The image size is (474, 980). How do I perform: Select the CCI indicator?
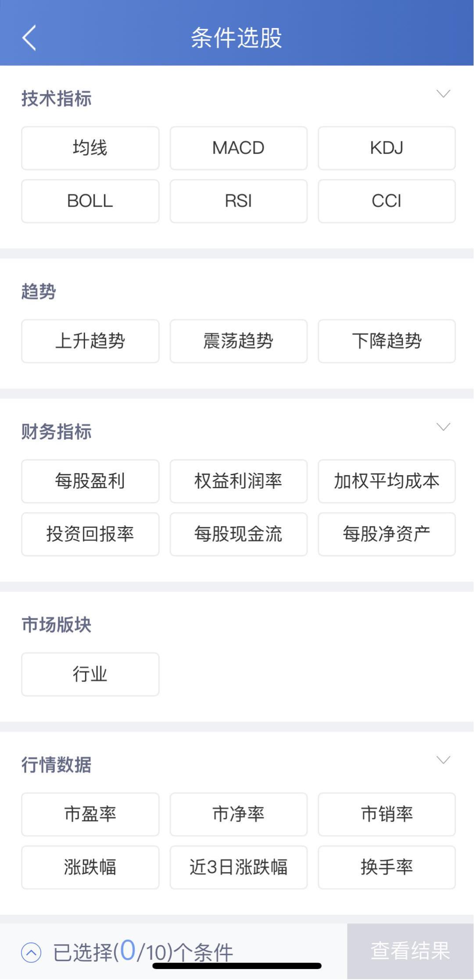pyautogui.click(x=387, y=201)
